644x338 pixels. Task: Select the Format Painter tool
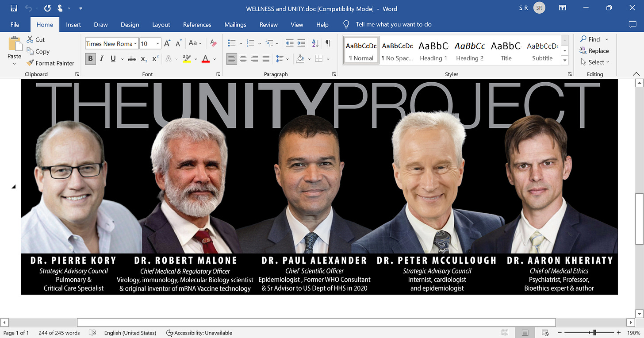tap(50, 63)
